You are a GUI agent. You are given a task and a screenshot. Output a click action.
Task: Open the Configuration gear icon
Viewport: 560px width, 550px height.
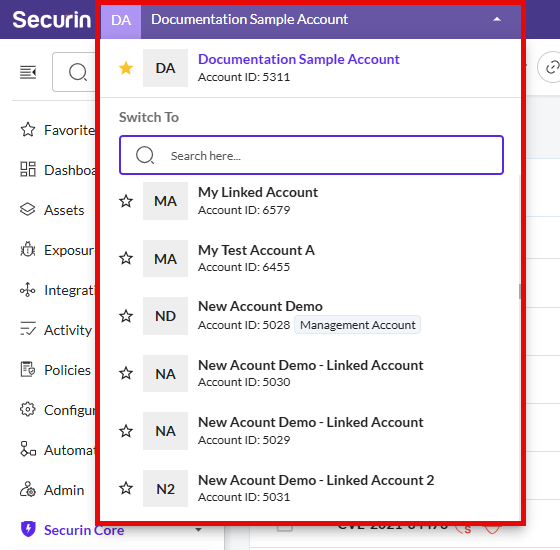tap(28, 409)
